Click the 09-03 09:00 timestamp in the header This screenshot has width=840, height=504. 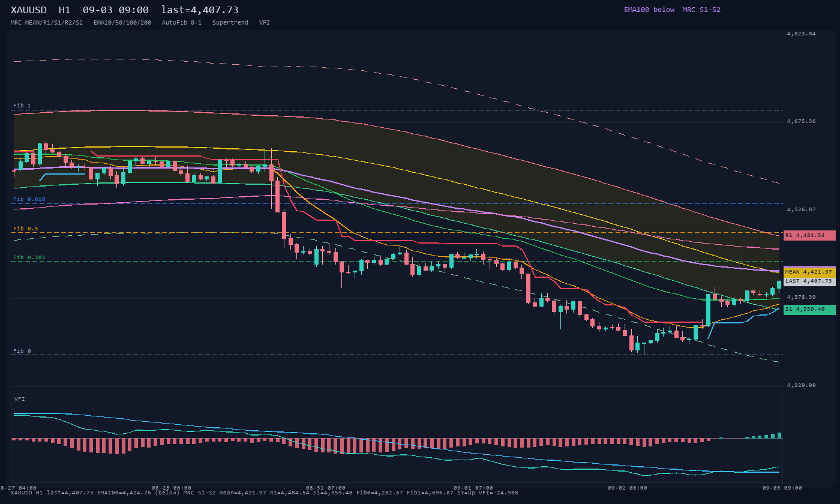click(x=116, y=10)
